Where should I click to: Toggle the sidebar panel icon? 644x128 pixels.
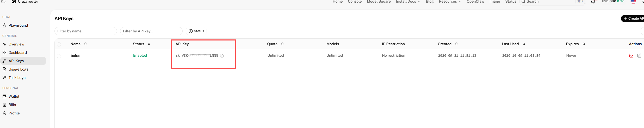point(4,2)
